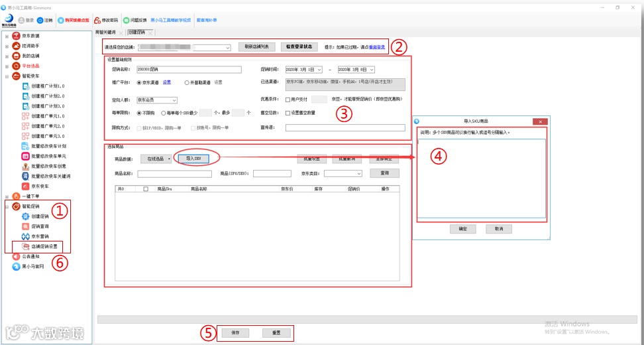Click the 检查登录状态 button
The image size is (644, 345).
299,47
